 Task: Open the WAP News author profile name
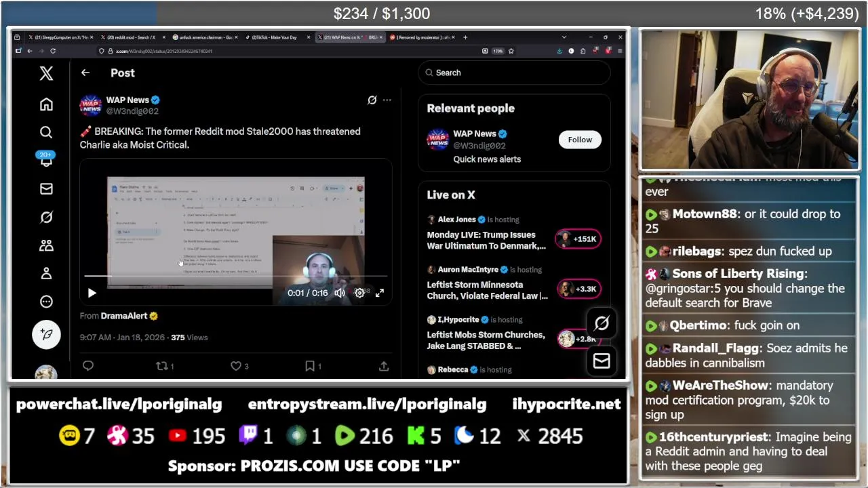127,100
